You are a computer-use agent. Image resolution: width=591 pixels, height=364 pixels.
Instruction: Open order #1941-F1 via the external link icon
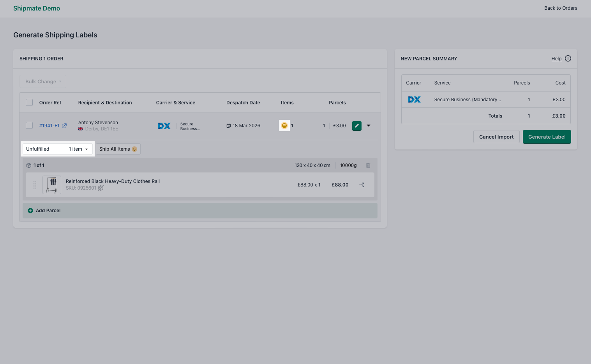[64, 125]
